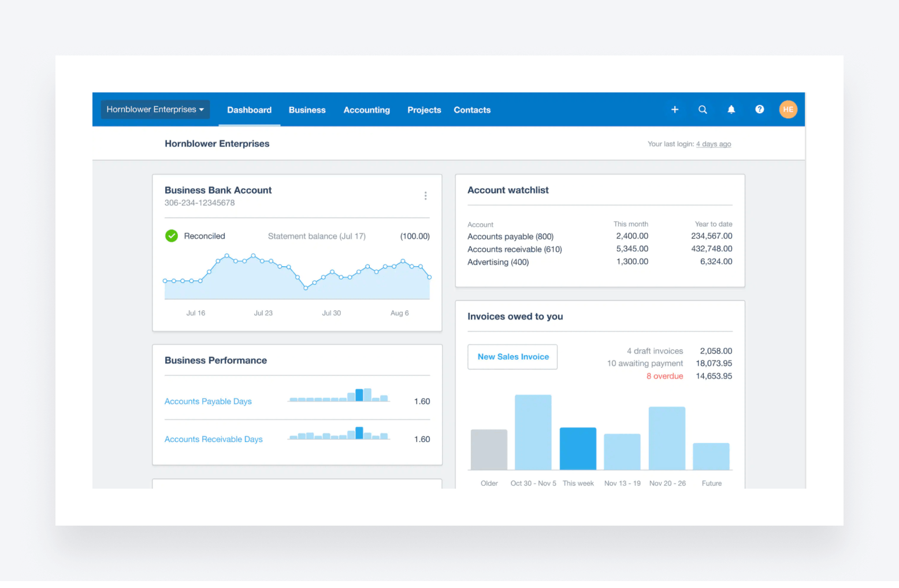Expand the Hornblower Enterprises organisation dropdown
Image resolution: width=899 pixels, height=588 pixels.
click(x=155, y=109)
